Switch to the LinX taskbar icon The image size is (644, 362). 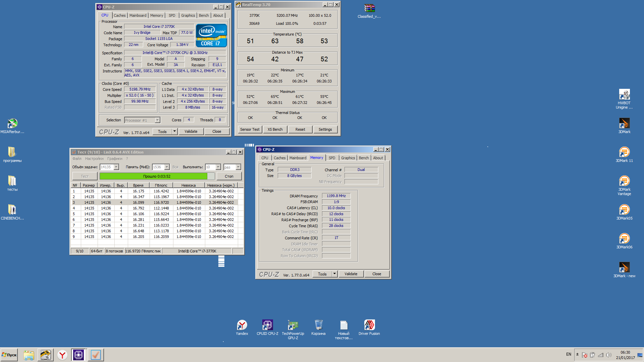coord(96,355)
